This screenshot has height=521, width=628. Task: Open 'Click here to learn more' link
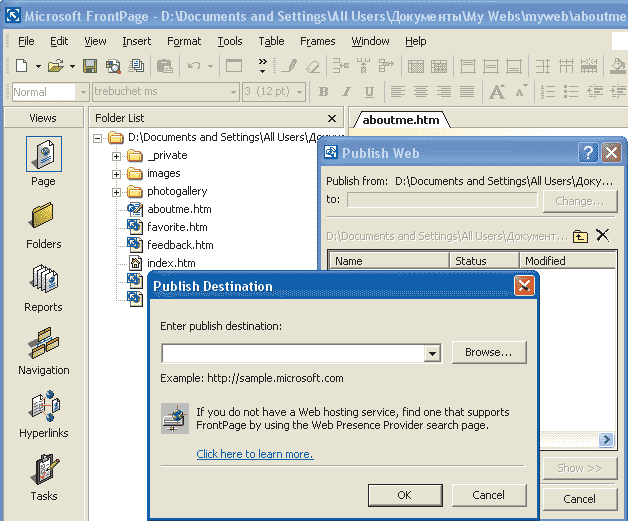(255, 454)
